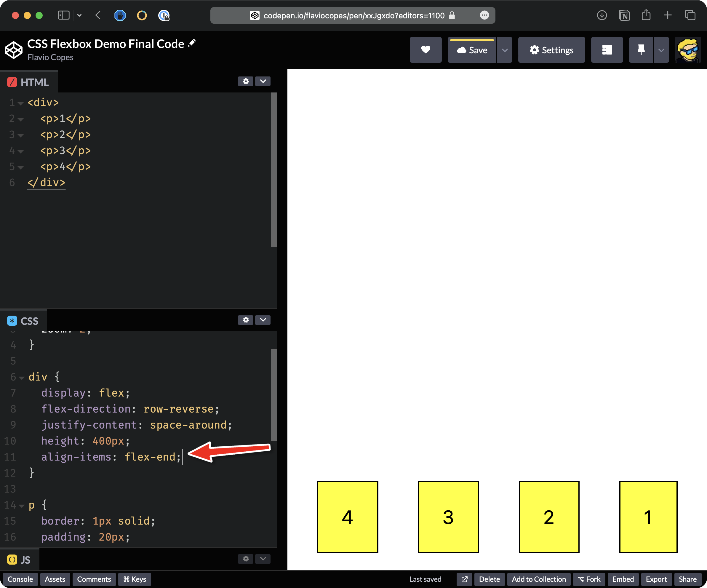
Task: Open the Console panel
Action: 20,579
